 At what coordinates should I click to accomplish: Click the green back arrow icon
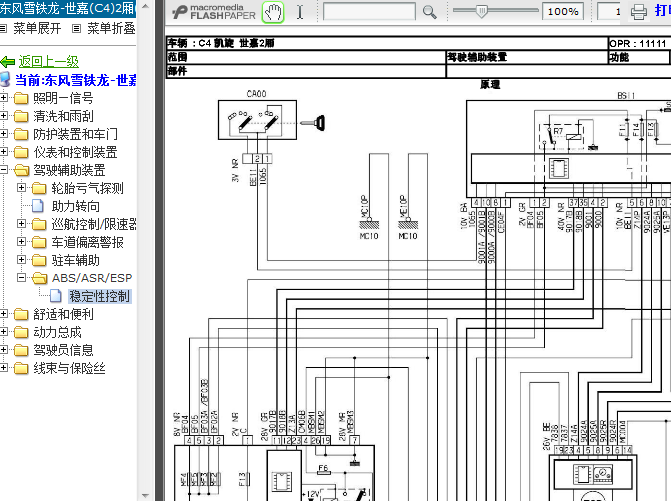click(7, 62)
